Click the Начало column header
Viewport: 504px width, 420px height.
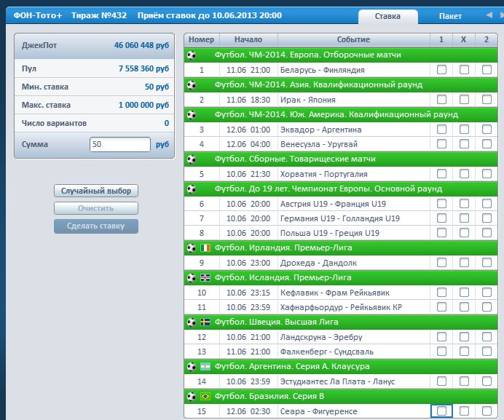coord(248,39)
